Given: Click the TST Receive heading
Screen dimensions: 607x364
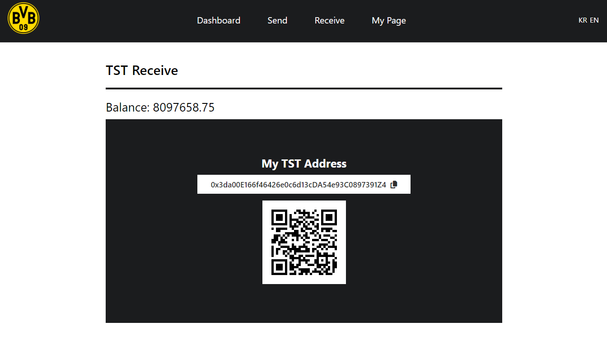Looking at the screenshot, I should click(142, 70).
